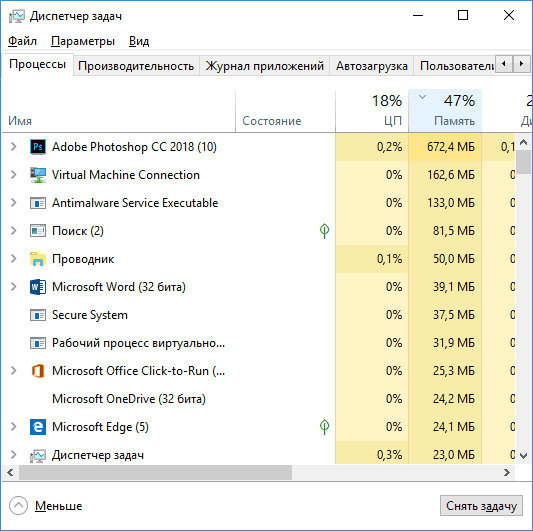Screen dimensions: 533x531
Task: Click the Microsoft Edge icon
Action: (38, 427)
